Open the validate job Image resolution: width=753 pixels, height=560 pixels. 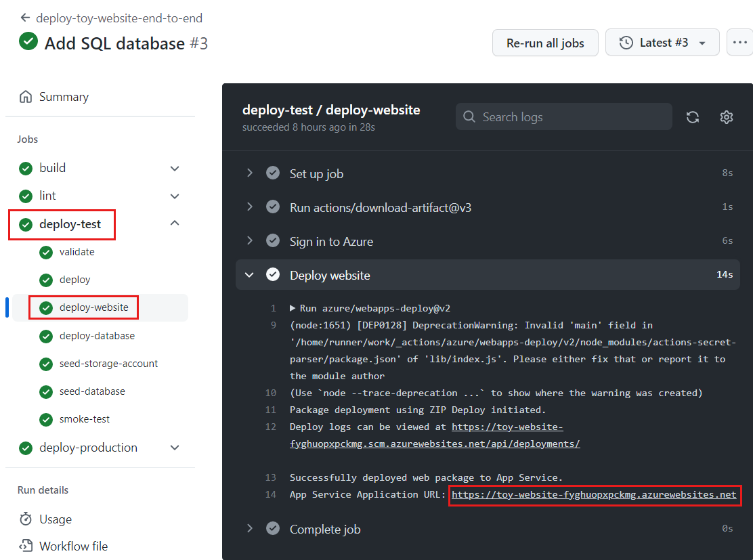77,252
